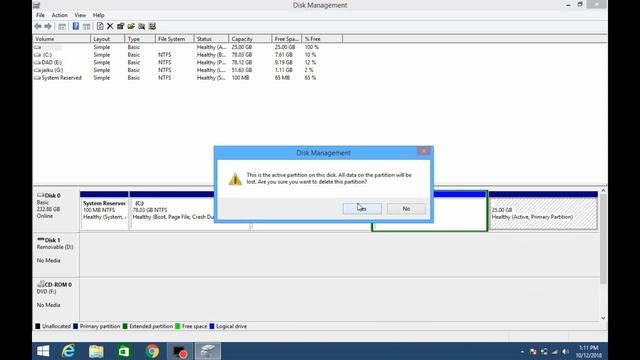The image size is (640, 360).
Task: Click the green page toolbar icon
Action: pos(100,27)
